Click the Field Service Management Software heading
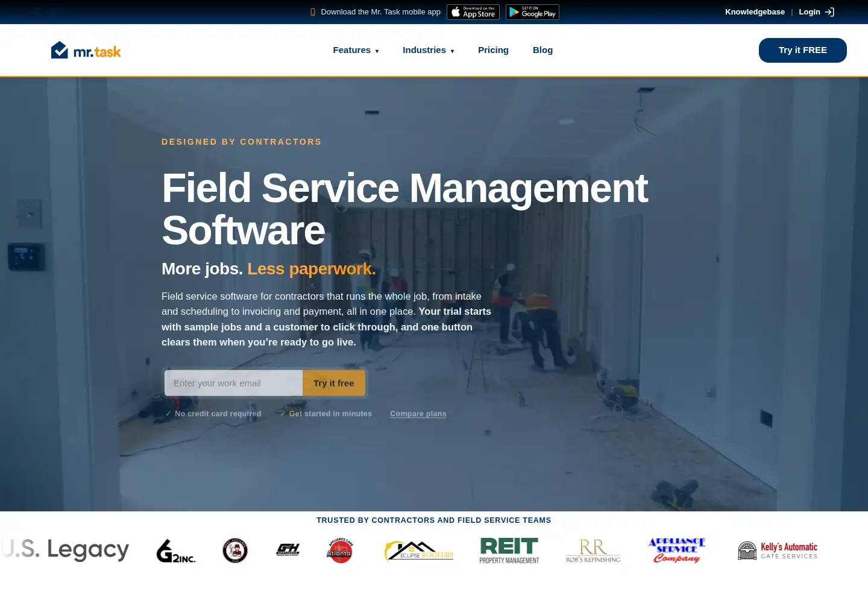The height and width of the screenshot is (603, 868). [404, 209]
